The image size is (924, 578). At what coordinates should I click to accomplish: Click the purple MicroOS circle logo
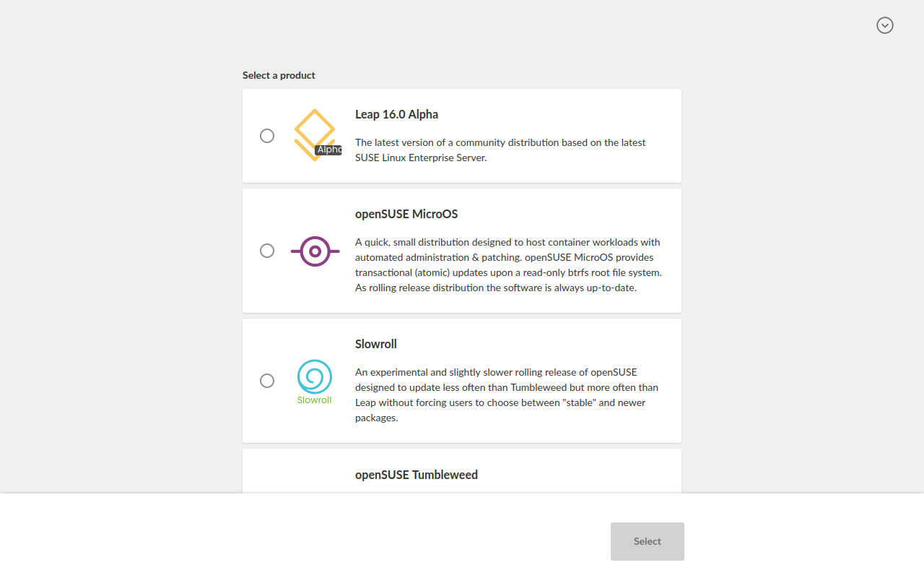coord(315,251)
